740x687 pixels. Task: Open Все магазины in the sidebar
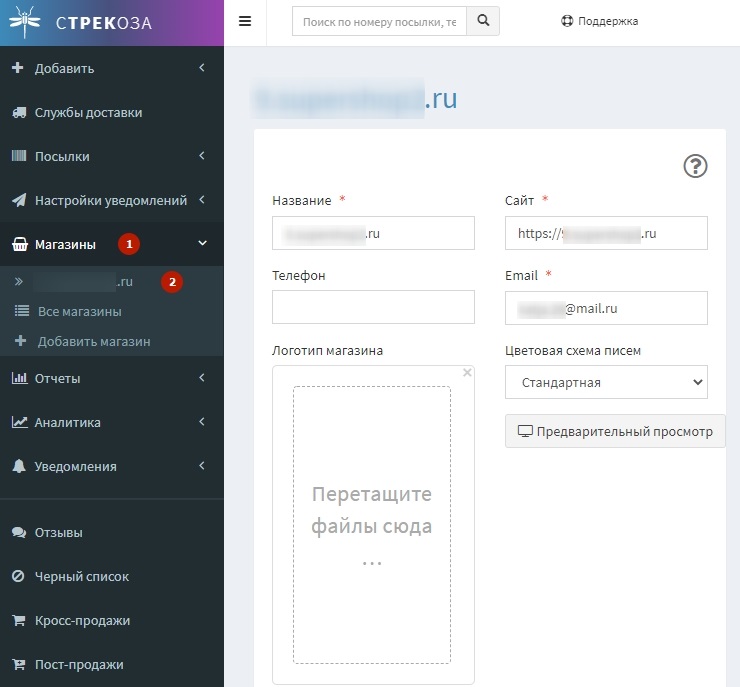[x=79, y=312]
